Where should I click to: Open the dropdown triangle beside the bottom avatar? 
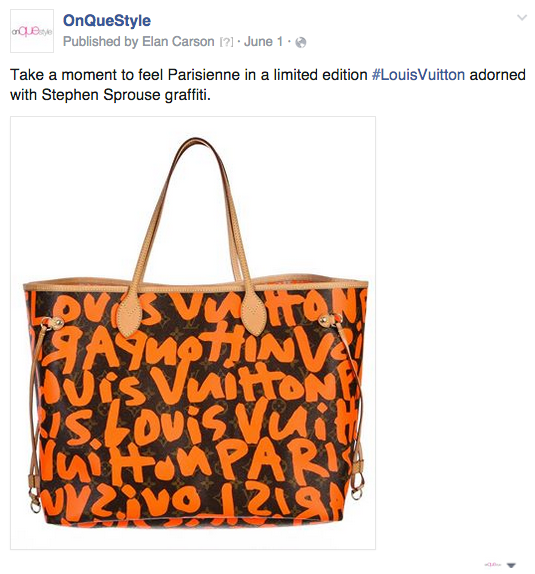(x=511, y=566)
